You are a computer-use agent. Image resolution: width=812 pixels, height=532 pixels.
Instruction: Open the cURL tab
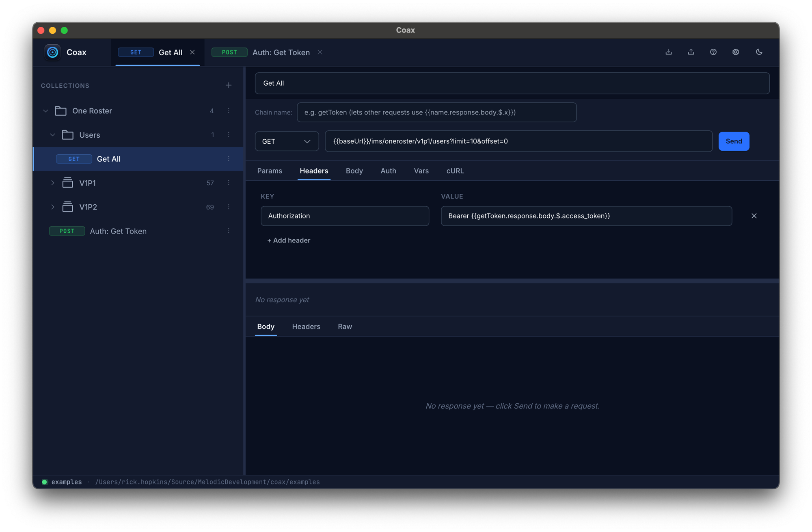point(455,171)
